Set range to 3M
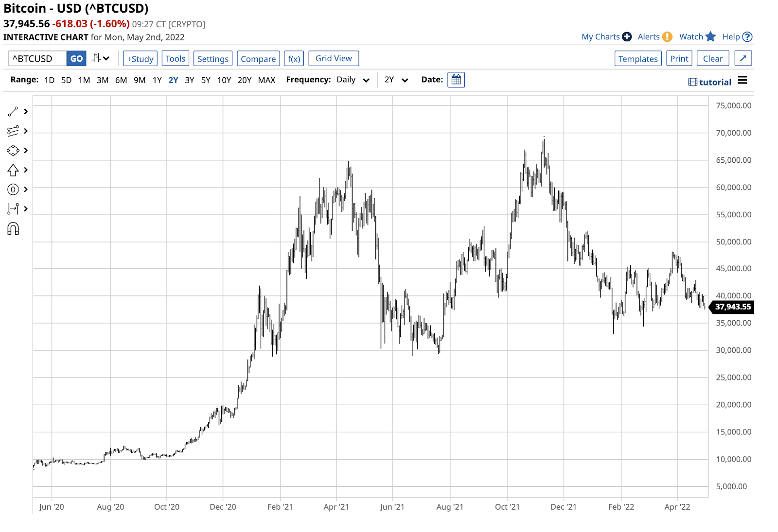The width and height of the screenshot is (778, 532). tap(103, 80)
